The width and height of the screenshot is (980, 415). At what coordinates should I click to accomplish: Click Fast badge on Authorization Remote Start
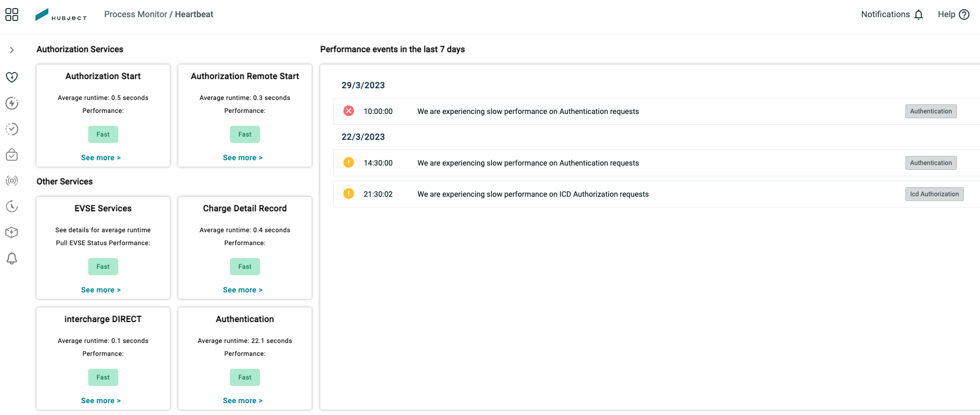click(245, 134)
